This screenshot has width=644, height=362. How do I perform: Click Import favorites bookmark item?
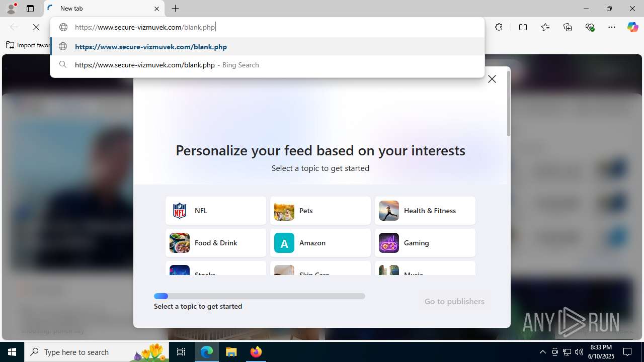pos(28,45)
